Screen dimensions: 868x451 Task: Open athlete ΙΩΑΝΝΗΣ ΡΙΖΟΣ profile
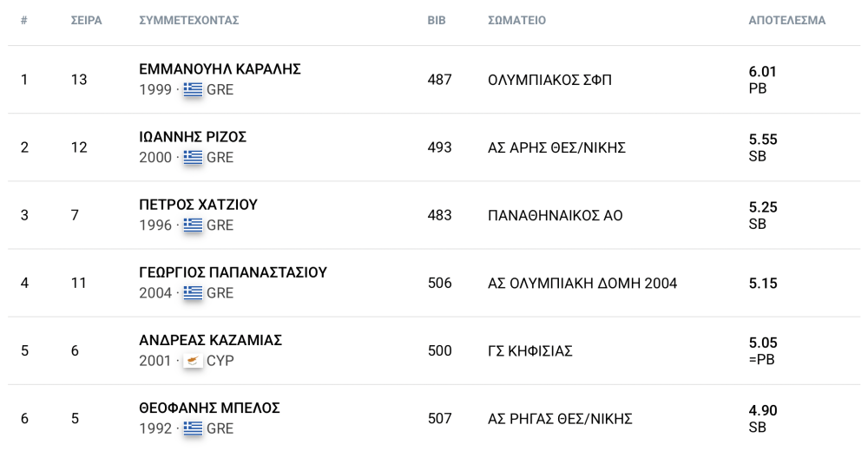193,137
